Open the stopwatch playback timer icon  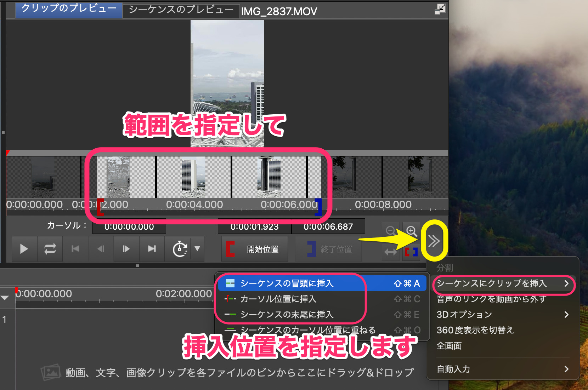tap(179, 249)
